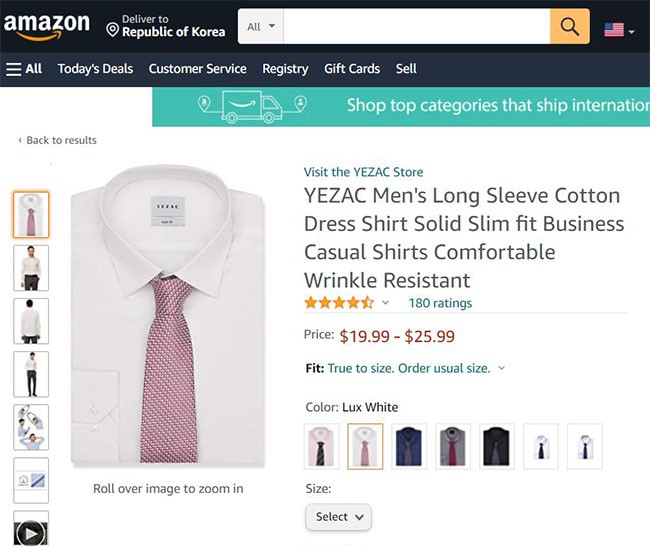Expand the ratings breakdown arrow
650x546 pixels.
tap(386, 303)
